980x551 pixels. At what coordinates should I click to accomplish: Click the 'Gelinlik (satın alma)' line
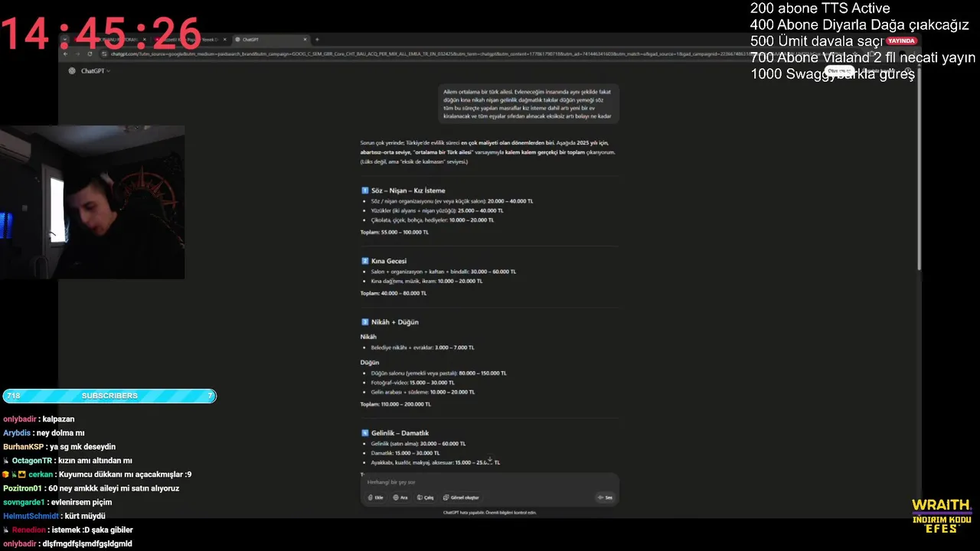click(x=418, y=444)
